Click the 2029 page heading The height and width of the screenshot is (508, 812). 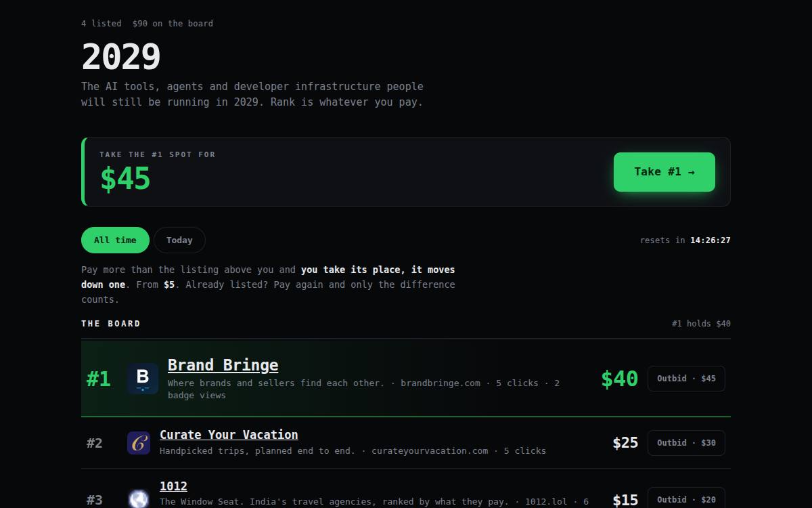click(x=121, y=57)
